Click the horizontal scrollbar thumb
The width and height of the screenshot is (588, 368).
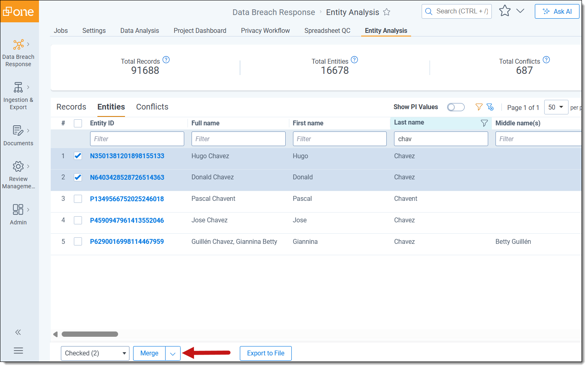coord(90,334)
